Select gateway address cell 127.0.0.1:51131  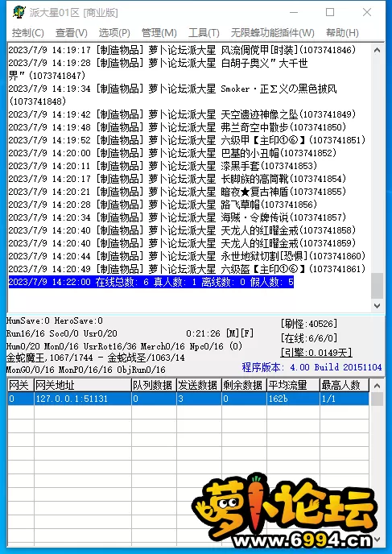(83, 399)
